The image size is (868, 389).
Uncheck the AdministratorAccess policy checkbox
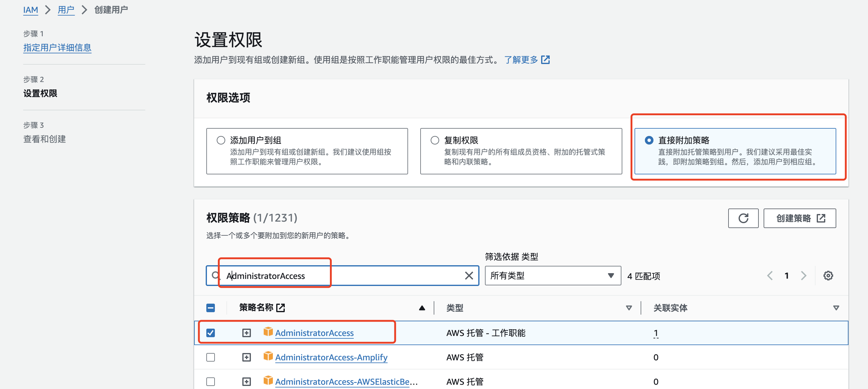(x=211, y=333)
